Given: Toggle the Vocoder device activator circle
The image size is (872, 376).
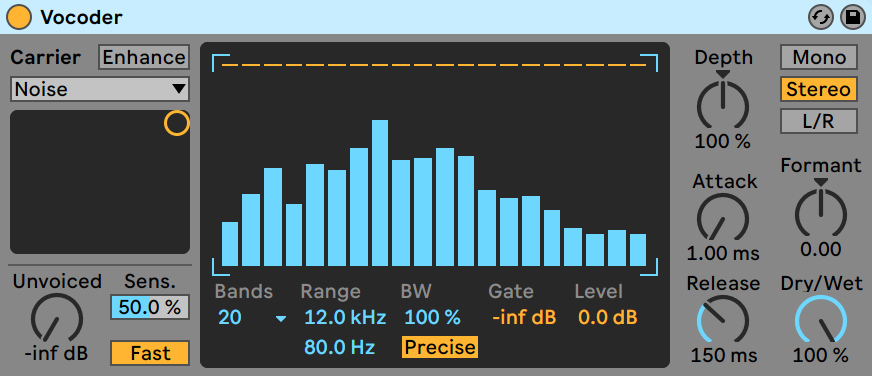Looking at the screenshot, I should [18, 17].
